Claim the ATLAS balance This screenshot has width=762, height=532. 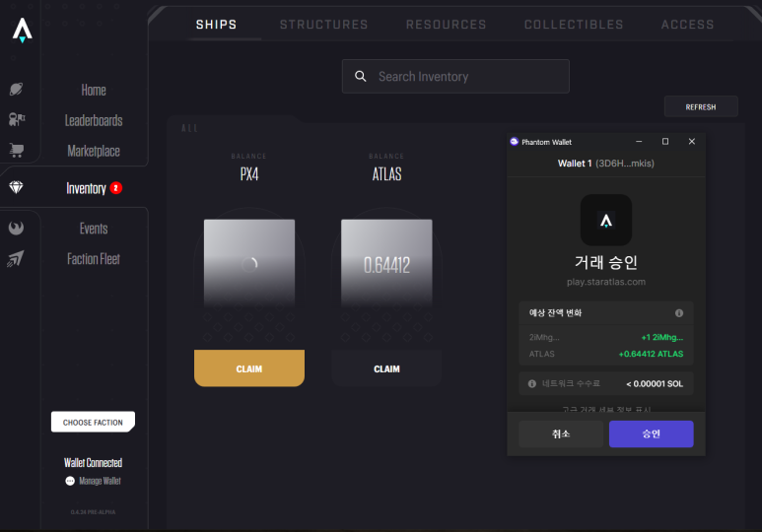click(x=386, y=368)
